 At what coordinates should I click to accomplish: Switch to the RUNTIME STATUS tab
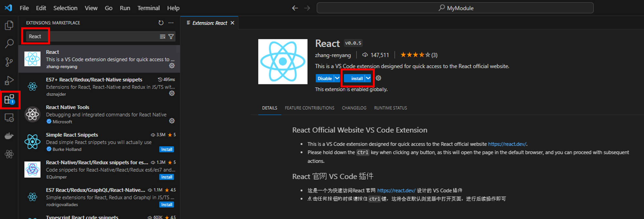391,108
